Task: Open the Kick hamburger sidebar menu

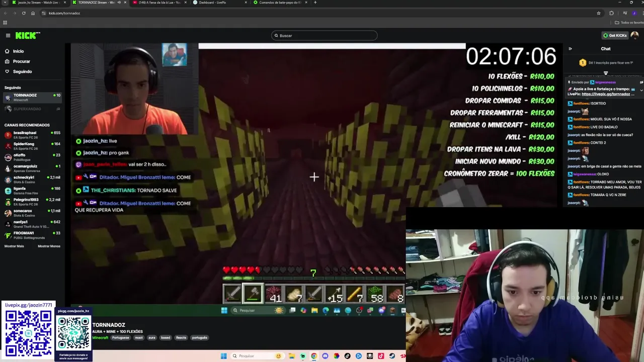Action: click(x=8, y=35)
